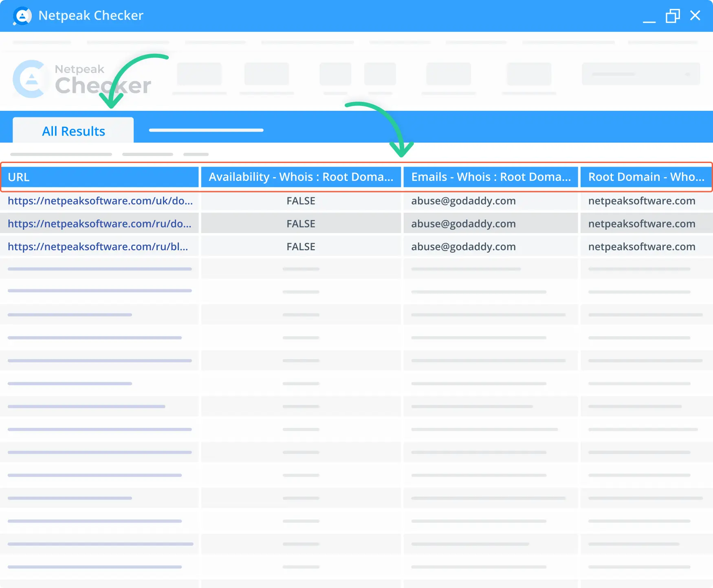Select FALSE cell in the /uk/do... row

click(301, 201)
